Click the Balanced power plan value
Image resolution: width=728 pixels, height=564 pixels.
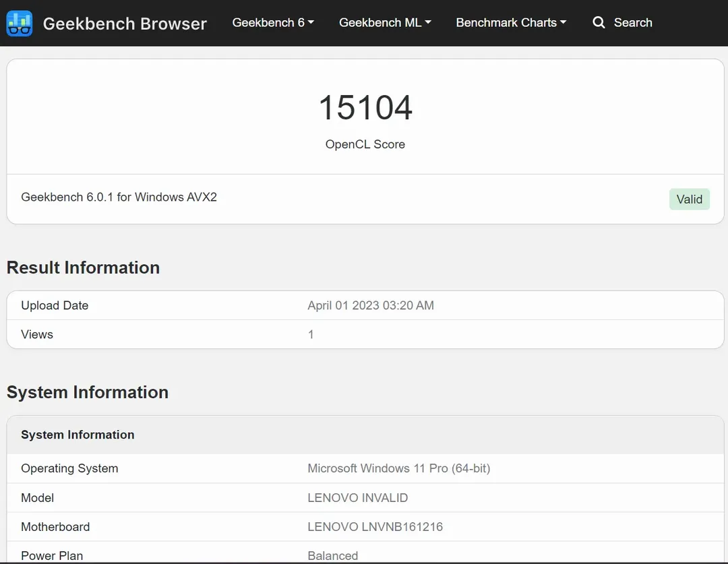[333, 555]
